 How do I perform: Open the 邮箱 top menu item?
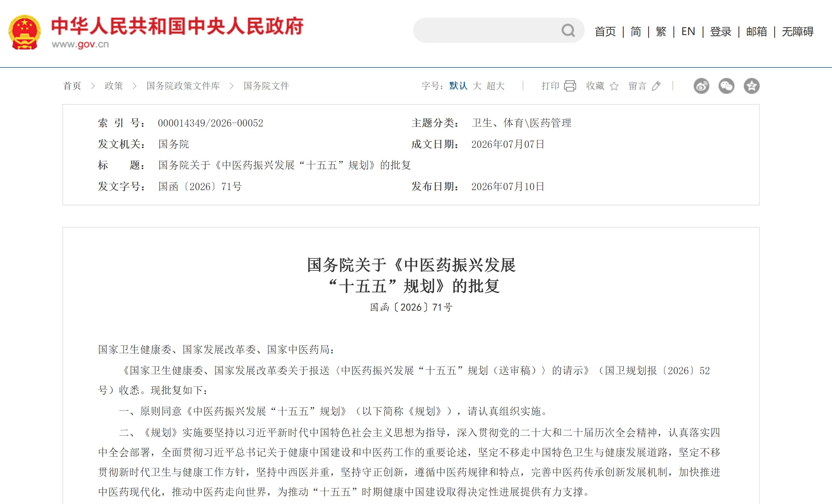click(x=757, y=31)
